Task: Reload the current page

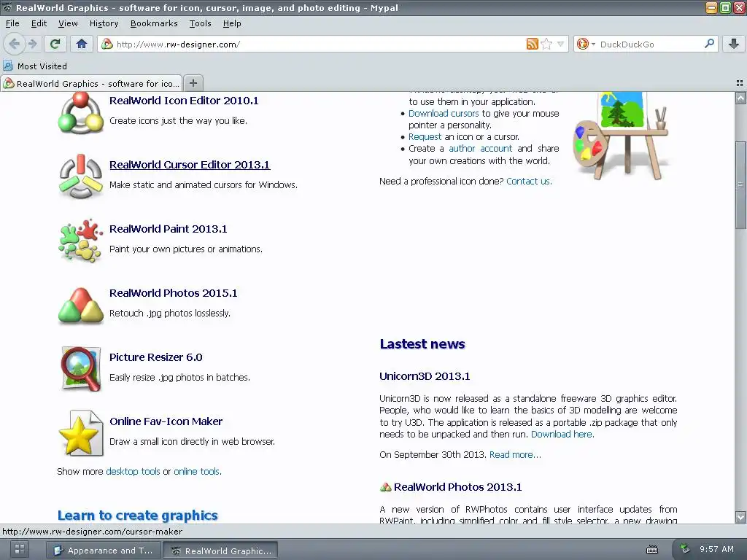Action: pyautogui.click(x=55, y=44)
